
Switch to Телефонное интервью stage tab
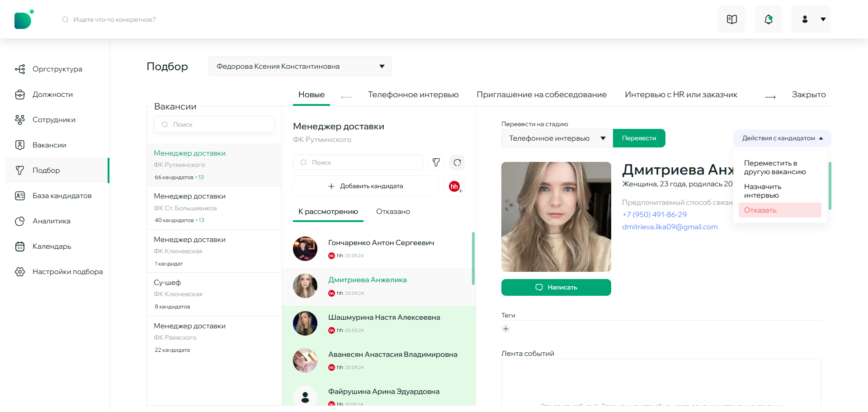413,95
